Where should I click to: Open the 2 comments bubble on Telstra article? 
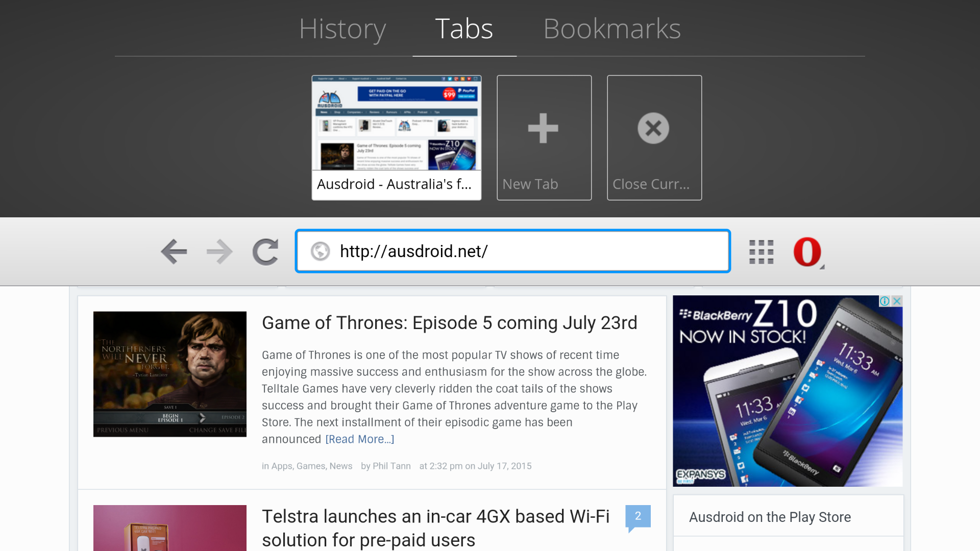[638, 517]
